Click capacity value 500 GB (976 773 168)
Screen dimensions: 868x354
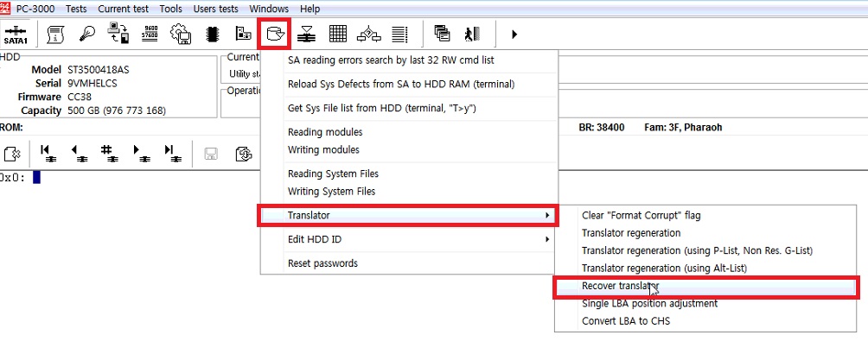(117, 111)
